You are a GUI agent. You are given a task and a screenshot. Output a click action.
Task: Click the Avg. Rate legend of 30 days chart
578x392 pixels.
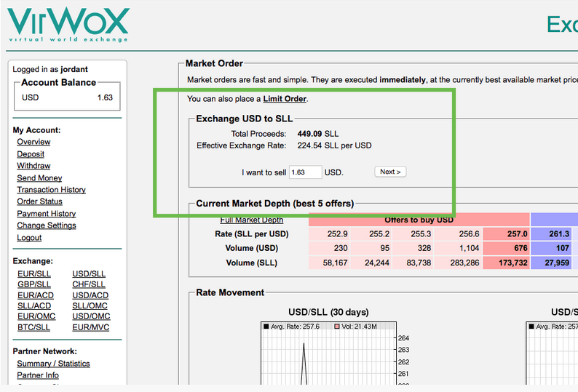292,327
